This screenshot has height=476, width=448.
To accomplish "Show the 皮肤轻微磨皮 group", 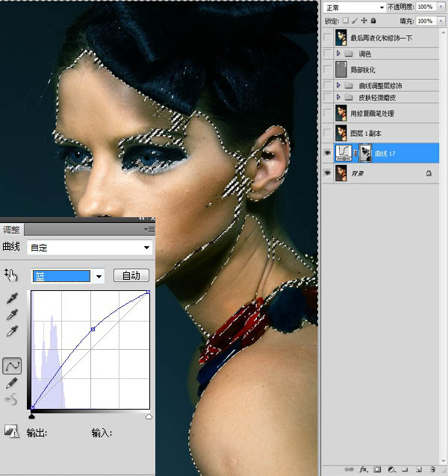I will (x=328, y=97).
